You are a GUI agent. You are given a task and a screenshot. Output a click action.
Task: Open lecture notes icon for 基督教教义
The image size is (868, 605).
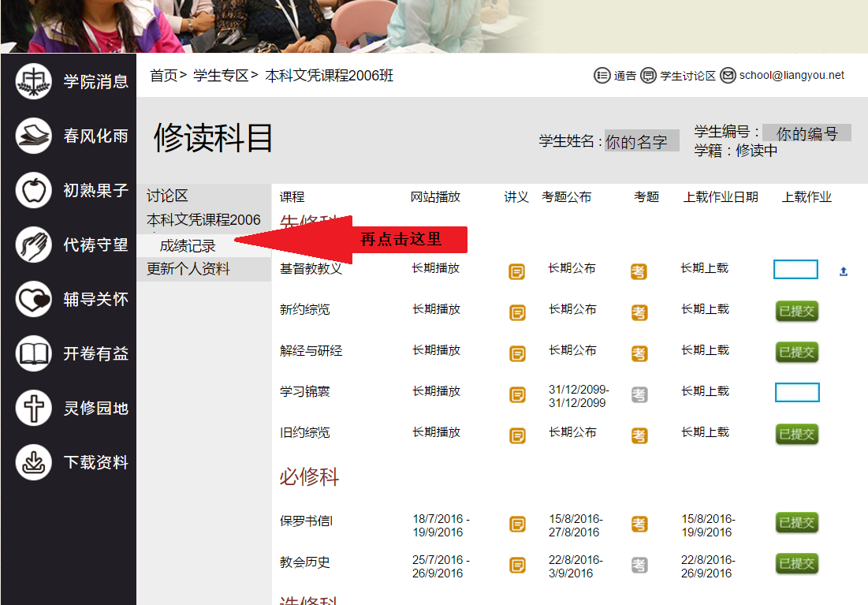pos(517,271)
